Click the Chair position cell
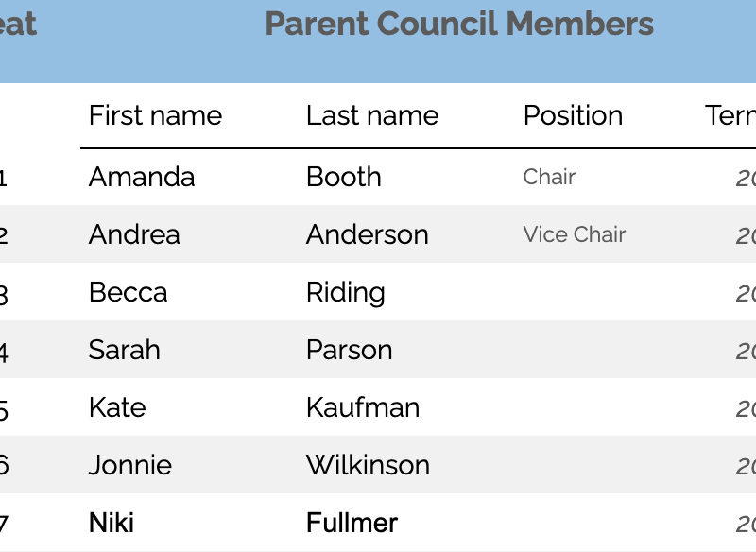Image resolution: width=756 pixels, height=552 pixels. [549, 177]
